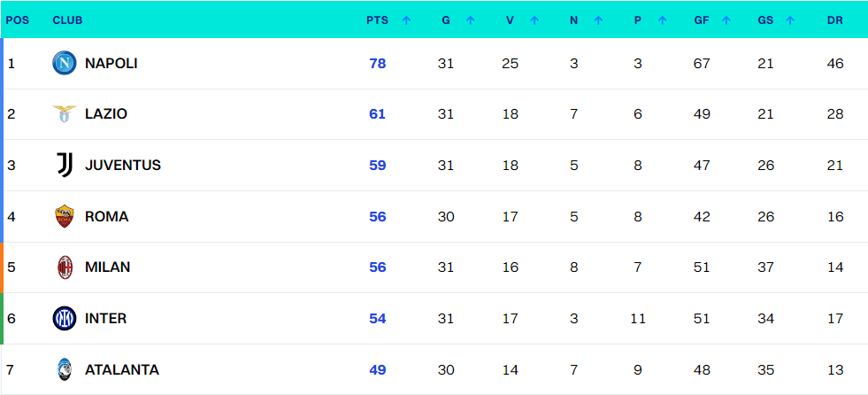Sort by GS goals-against arrow
This screenshot has height=395, width=868.
(x=789, y=20)
